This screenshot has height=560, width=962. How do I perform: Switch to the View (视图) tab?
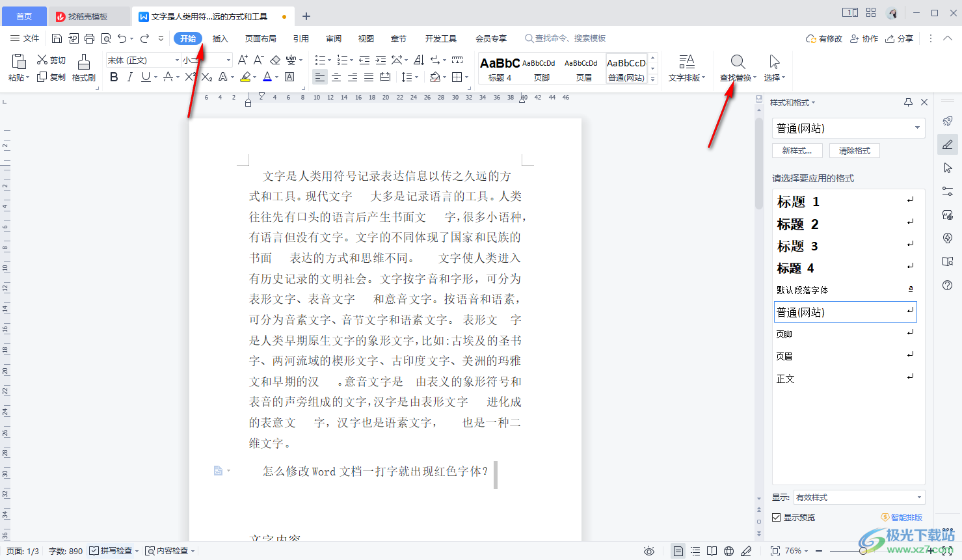coord(366,38)
